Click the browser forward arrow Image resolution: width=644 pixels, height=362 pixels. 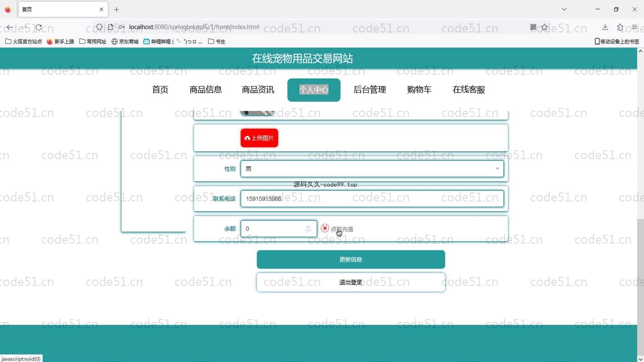[x=24, y=27]
